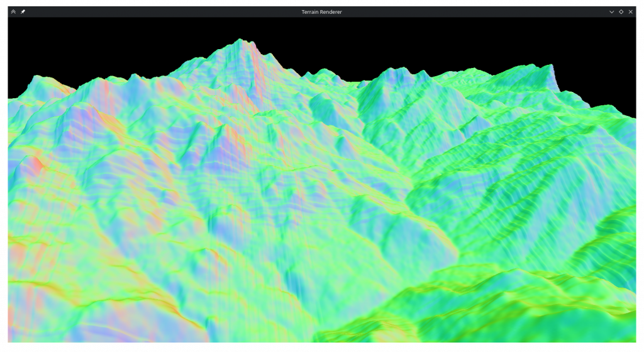
Task: Pin window using the pushpin icon
Action: coord(23,12)
